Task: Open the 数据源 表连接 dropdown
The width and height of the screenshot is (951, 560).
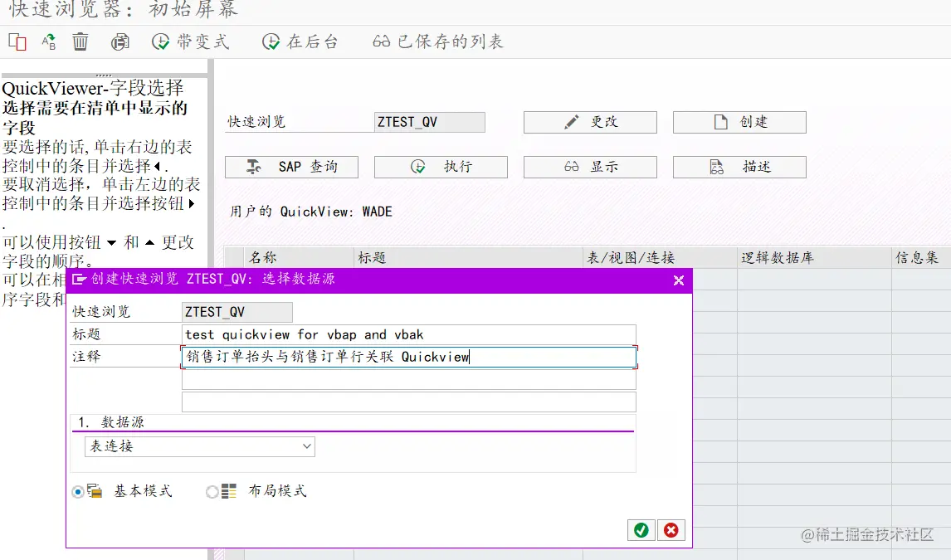Action: (x=199, y=446)
